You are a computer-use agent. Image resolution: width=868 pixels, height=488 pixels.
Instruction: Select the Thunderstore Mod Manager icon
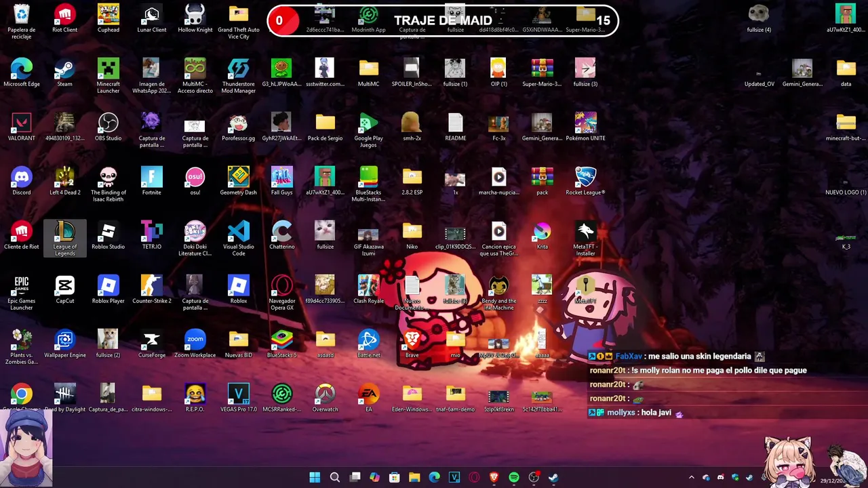(239, 76)
